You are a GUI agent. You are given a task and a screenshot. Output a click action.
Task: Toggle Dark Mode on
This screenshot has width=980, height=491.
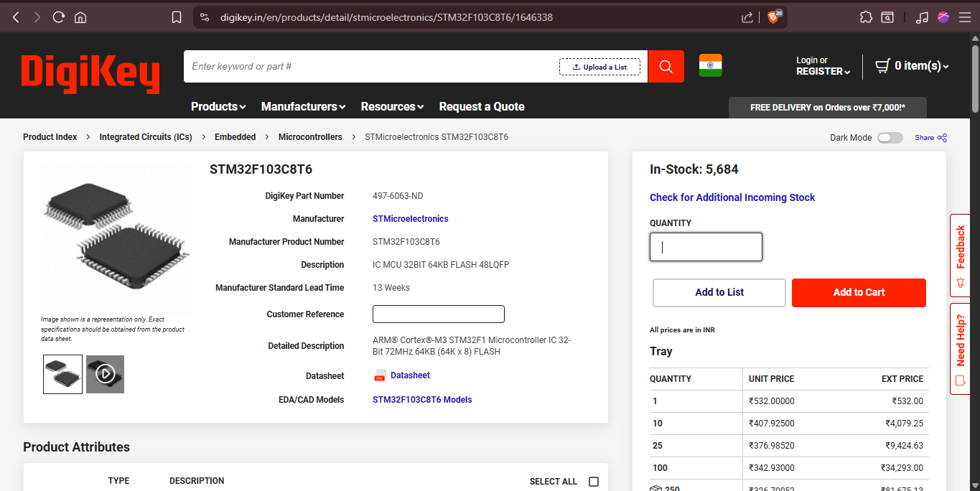pyautogui.click(x=890, y=137)
